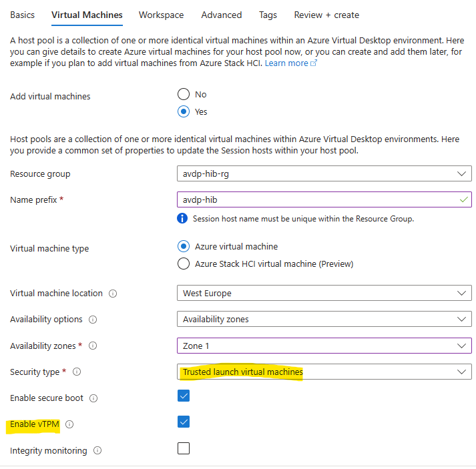Show Integrity monitoring info tooltip
Screen dimensions: 476x469
(97, 451)
